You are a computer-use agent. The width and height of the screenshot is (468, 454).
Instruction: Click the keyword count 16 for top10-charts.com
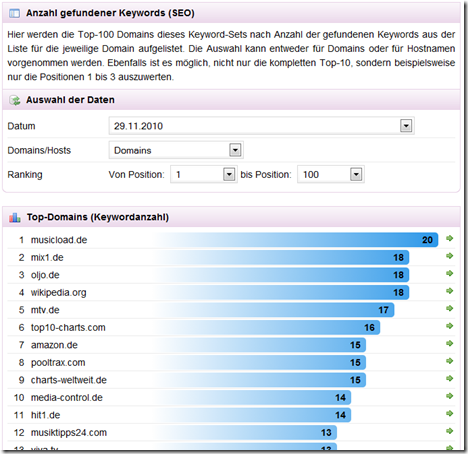[369, 328]
